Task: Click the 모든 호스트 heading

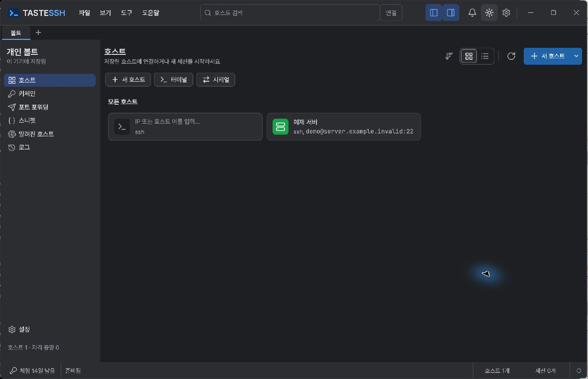Action: pos(123,102)
